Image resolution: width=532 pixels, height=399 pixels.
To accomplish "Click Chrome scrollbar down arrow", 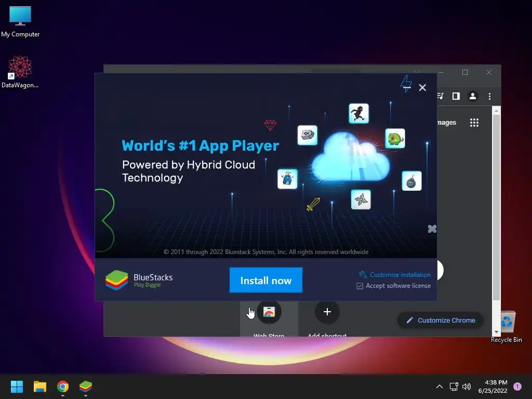I will tap(496, 332).
